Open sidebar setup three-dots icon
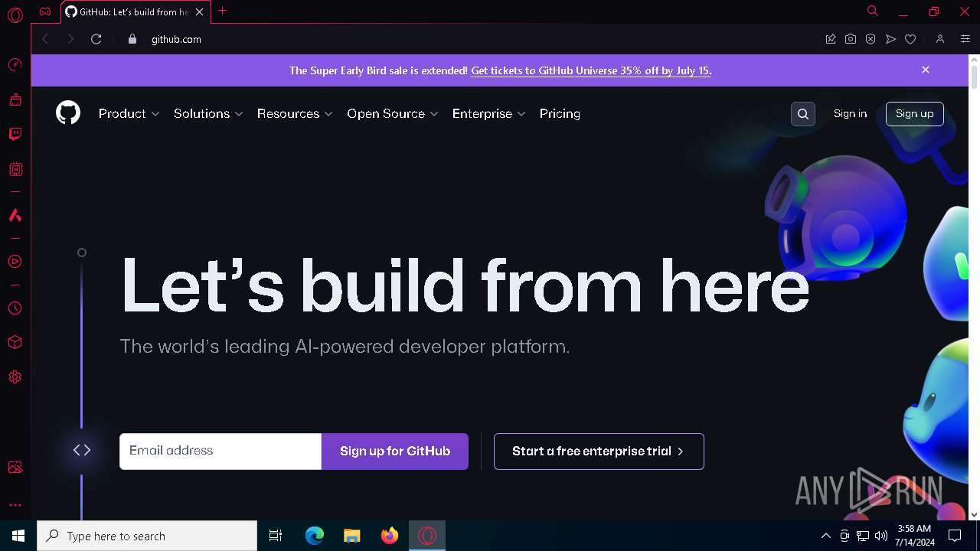Viewport: 980px width, 551px height. (x=15, y=505)
